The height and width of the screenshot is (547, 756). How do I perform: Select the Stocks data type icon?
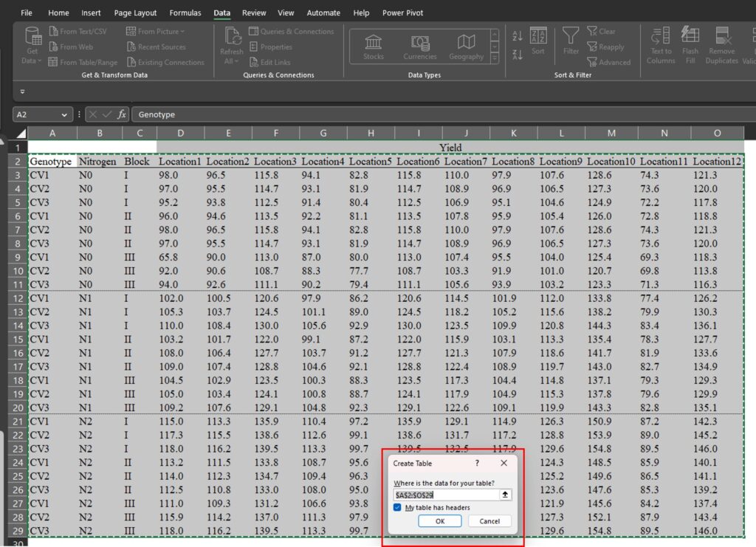click(x=374, y=43)
